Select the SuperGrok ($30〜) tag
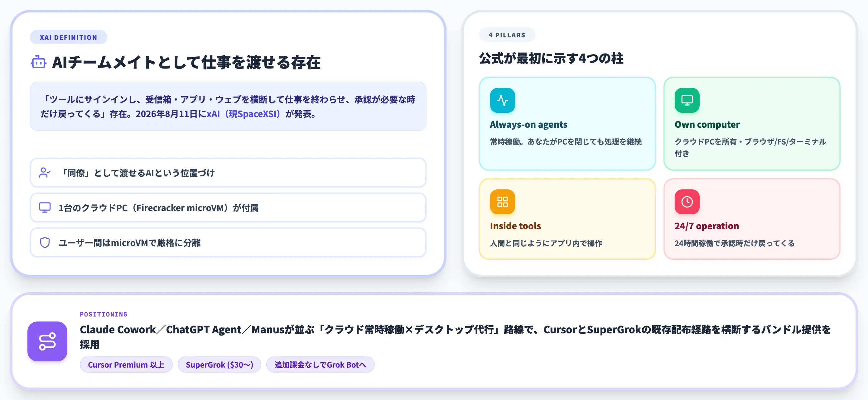 [219, 365]
